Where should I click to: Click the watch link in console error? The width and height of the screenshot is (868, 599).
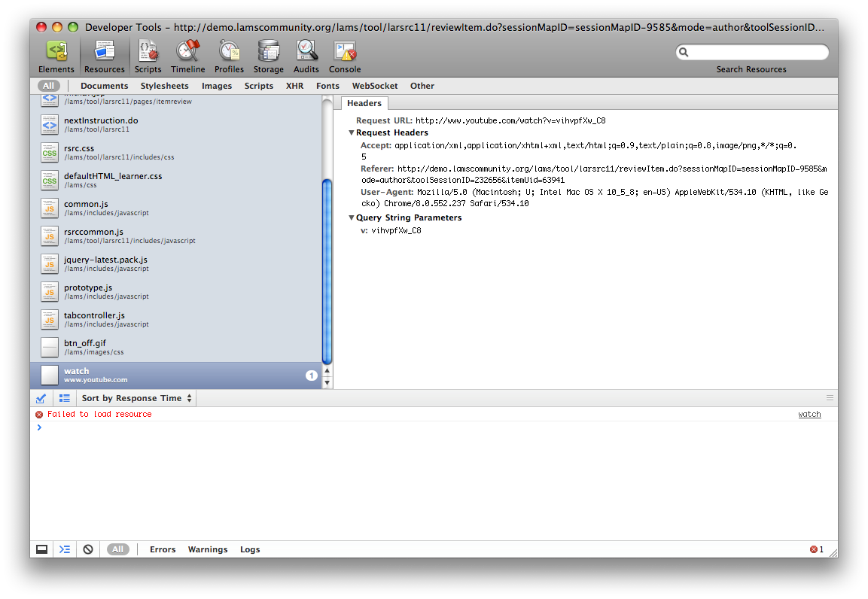pyautogui.click(x=809, y=415)
